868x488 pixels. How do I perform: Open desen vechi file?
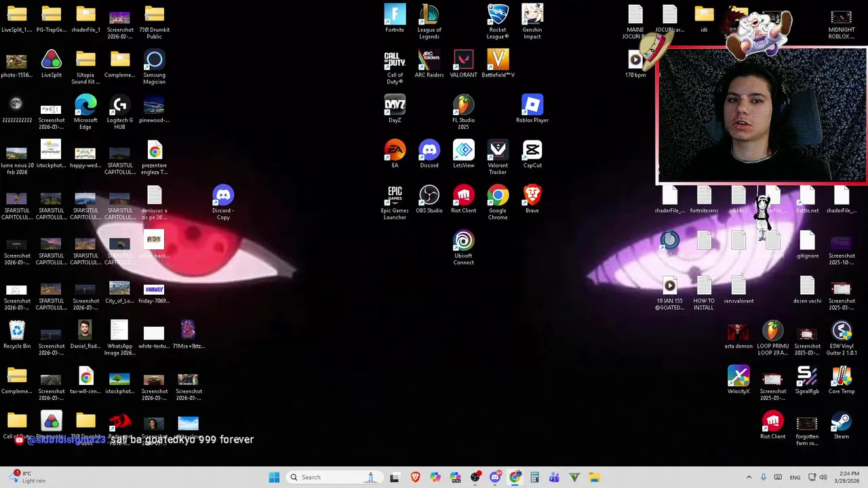tap(807, 290)
